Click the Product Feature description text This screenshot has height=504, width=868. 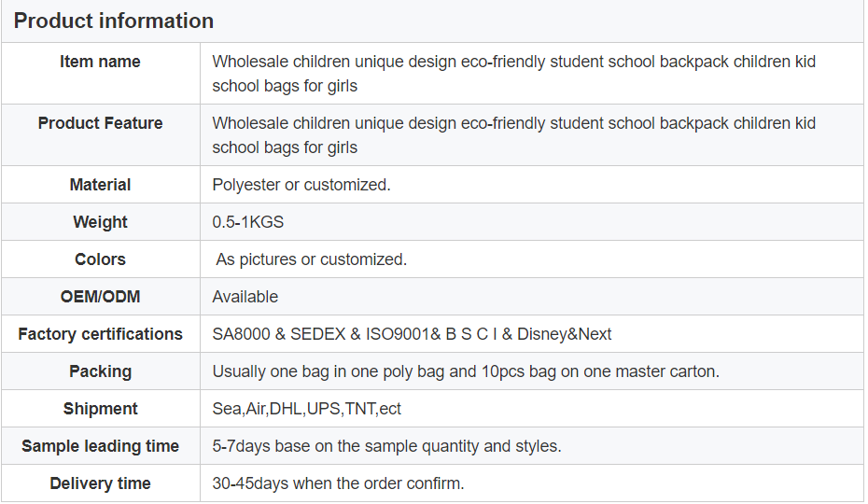coord(513,135)
